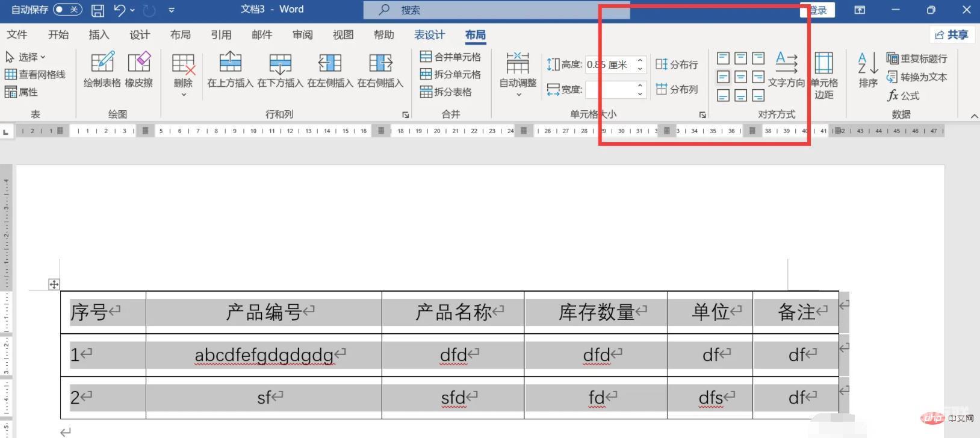Open the Insert (插入) ribbon tab
The height and width of the screenshot is (438, 980).
99,35
